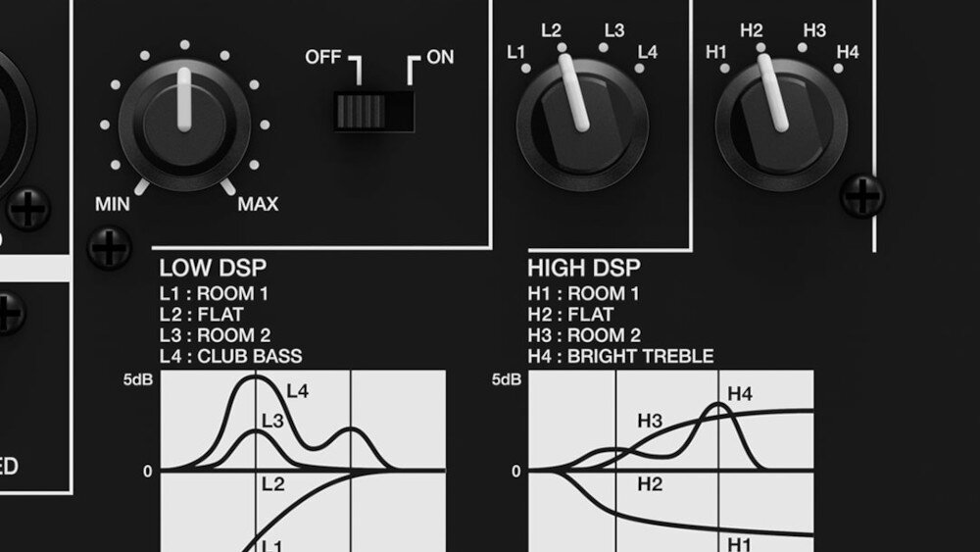This screenshot has height=552, width=980.
Task: Toggle the OFF/ON slide switch
Action: 371,110
